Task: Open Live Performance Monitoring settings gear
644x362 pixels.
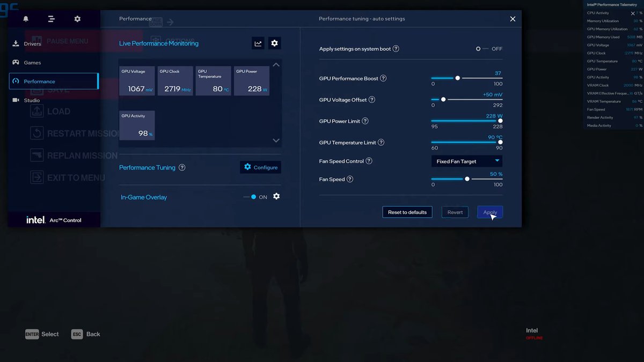Action: [x=275, y=43]
